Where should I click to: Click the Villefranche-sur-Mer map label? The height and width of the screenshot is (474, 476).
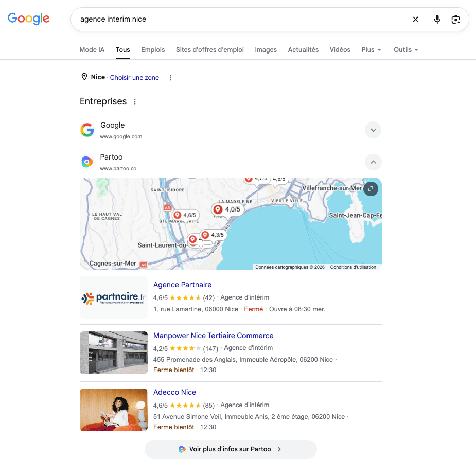click(332, 188)
